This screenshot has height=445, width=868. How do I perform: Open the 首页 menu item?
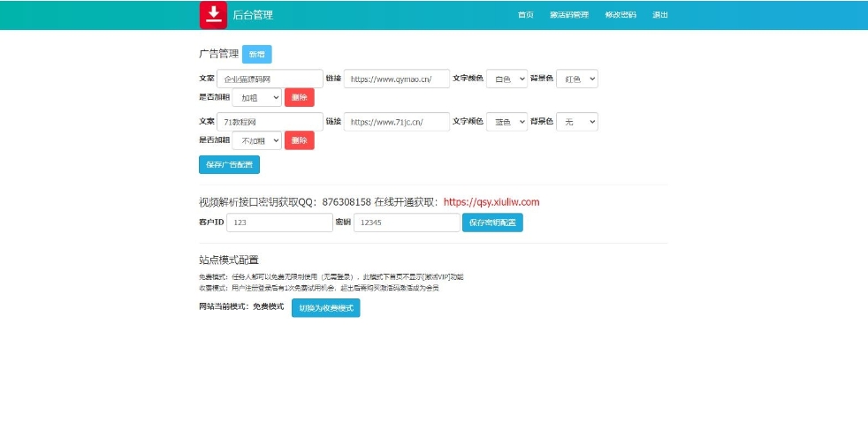pos(525,15)
